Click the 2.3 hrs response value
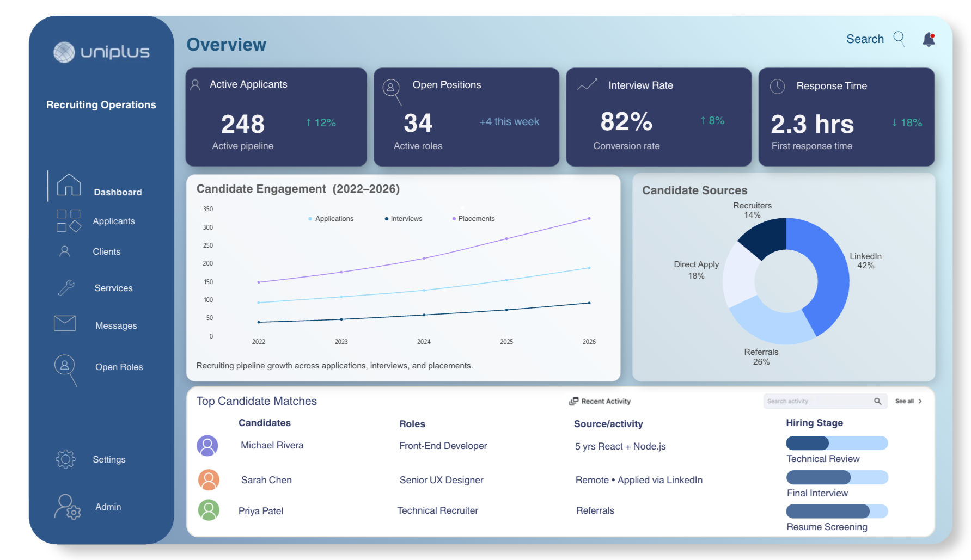Image resolution: width=971 pixels, height=560 pixels. click(x=812, y=124)
